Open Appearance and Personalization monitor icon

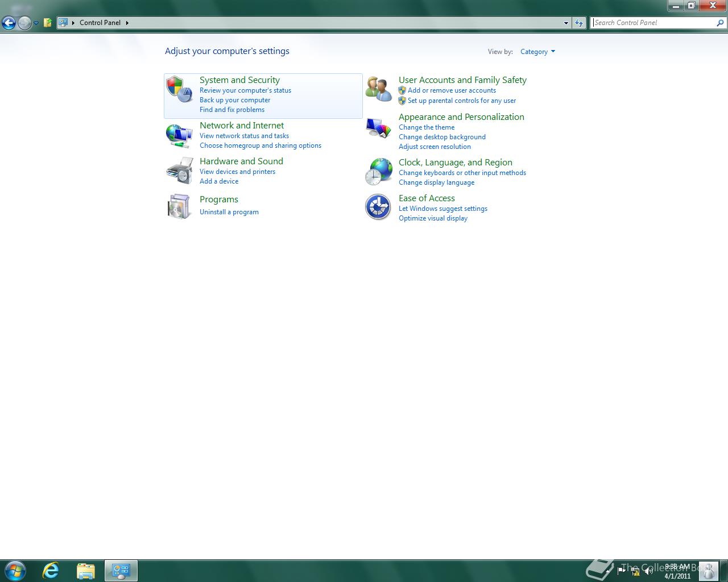378,128
